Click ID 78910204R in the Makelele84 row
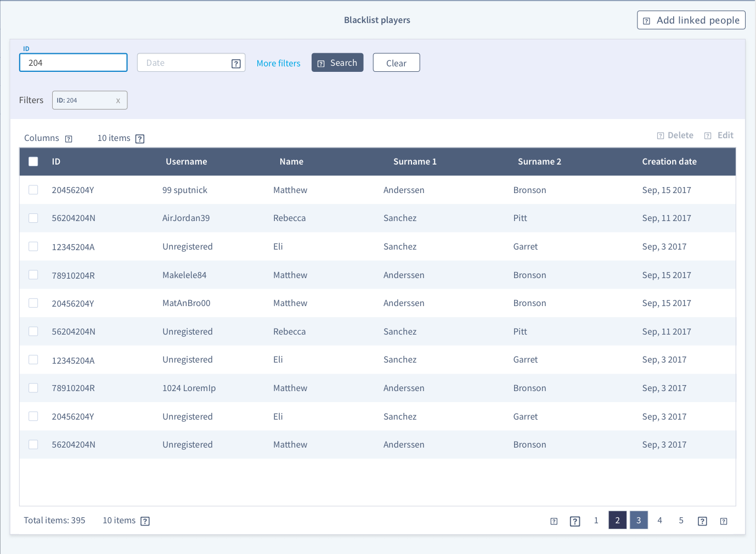 pos(74,275)
